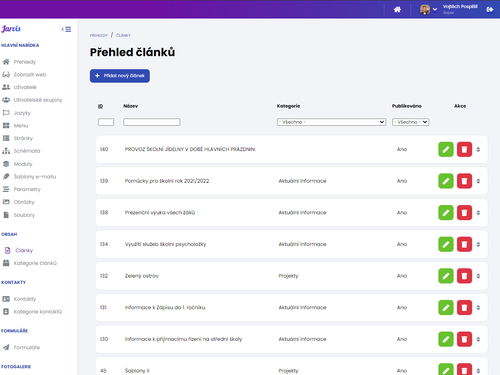Open Kategorie kontaktů in the sidebar
The height and width of the screenshot is (375, 500).
pos(38,312)
